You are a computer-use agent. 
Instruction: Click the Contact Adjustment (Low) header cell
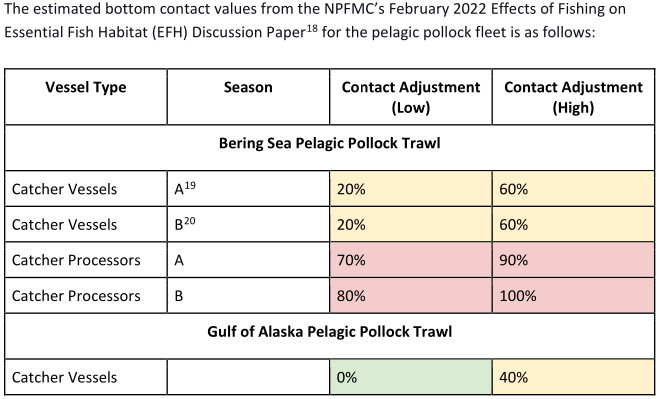pyautogui.click(x=411, y=97)
